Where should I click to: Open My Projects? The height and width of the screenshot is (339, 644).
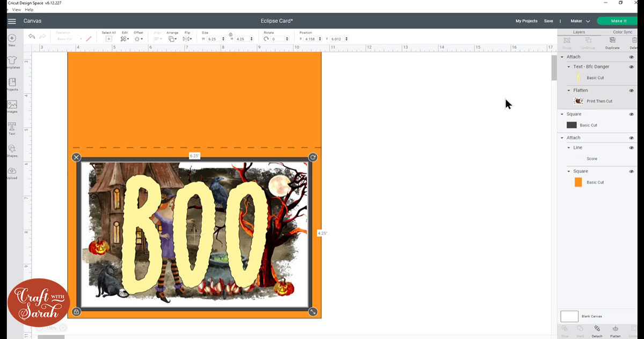click(526, 20)
